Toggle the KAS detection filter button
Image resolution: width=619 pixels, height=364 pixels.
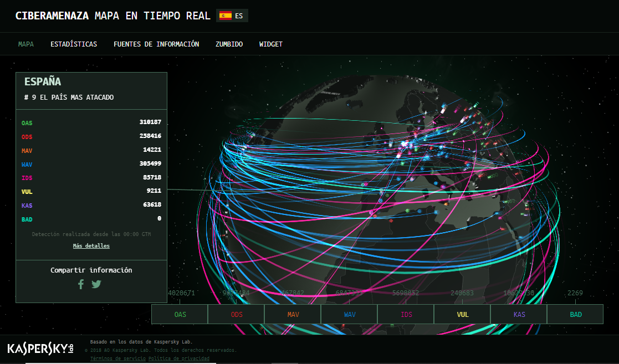click(x=519, y=314)
